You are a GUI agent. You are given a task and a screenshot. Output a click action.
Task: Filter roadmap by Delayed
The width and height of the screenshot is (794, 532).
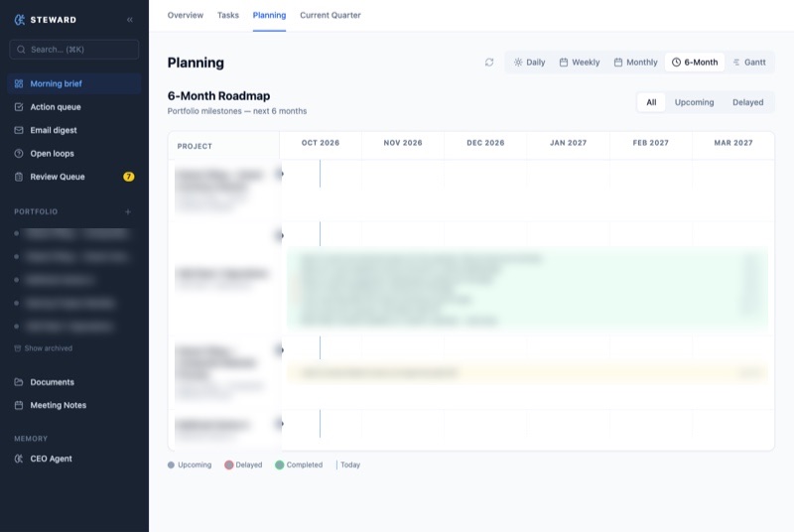748,102
